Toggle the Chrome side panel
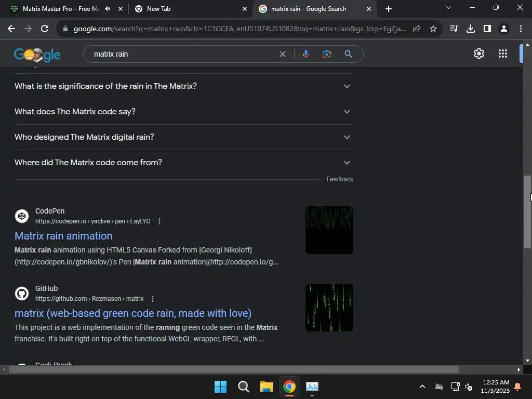 coord(487,29)
